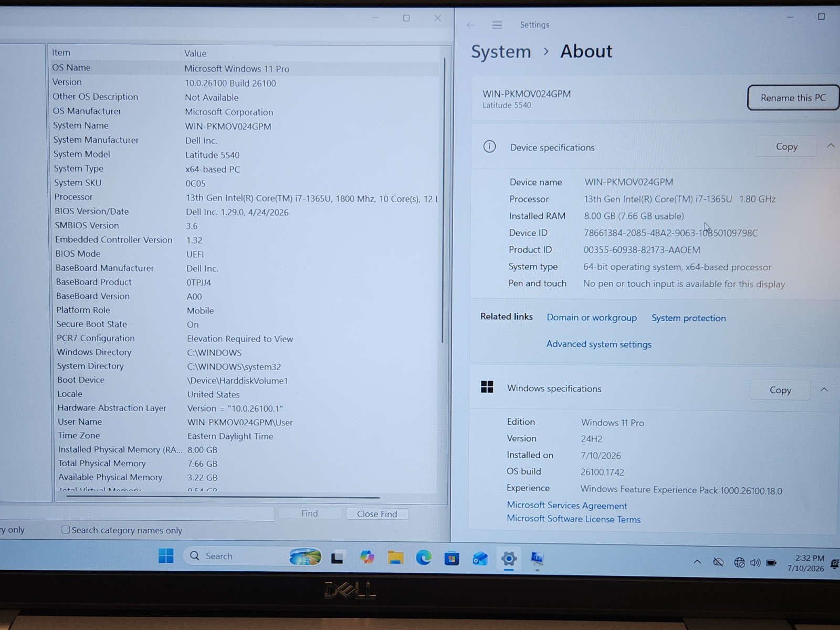Click the Item column header
The image size is (840, 630).
(x=114, y=52)
